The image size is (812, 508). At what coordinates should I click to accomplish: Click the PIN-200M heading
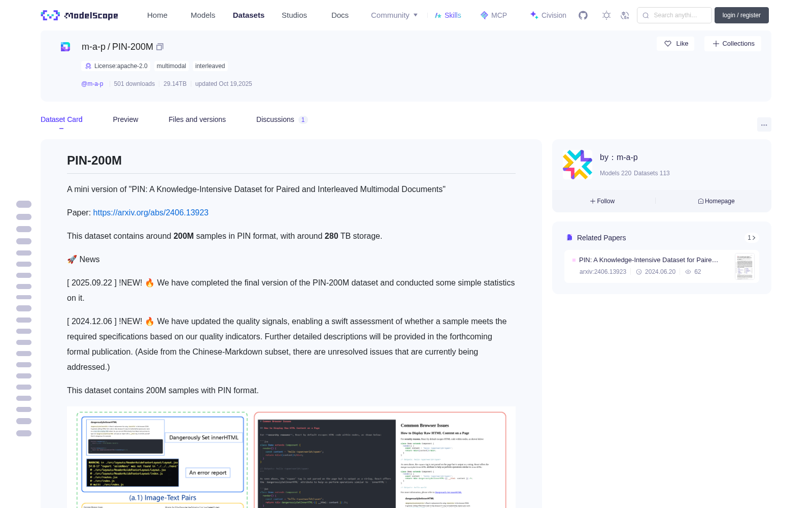[x=94, y=161]
